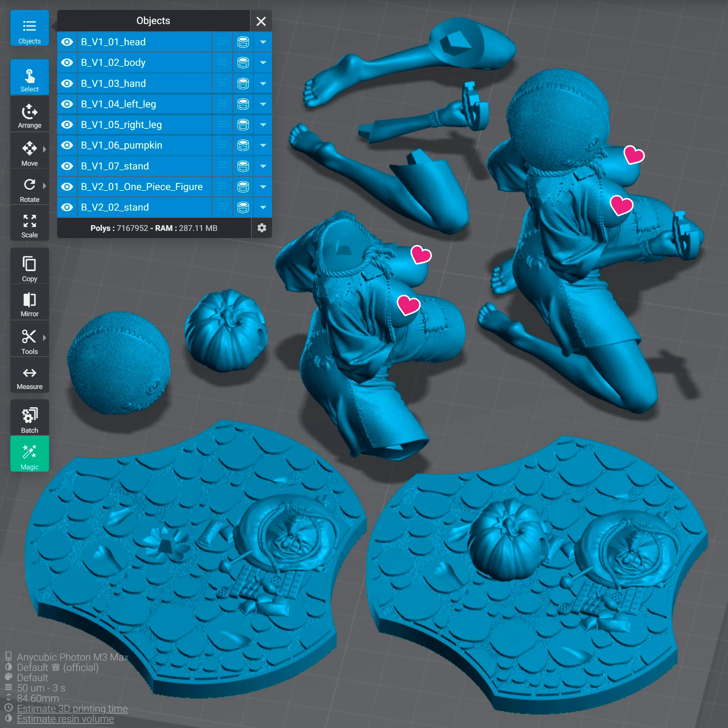Open the Batch tool
Screen dimensions: 728x728
30,418
